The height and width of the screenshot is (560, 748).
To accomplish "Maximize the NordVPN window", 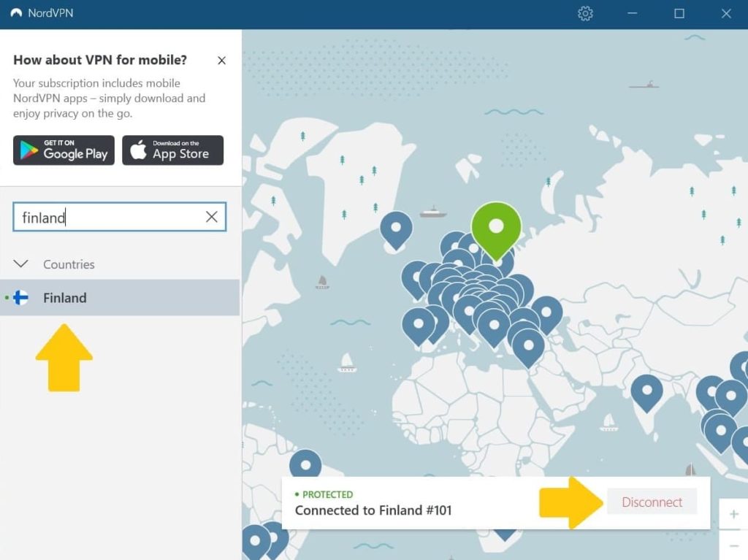I will pos(679,13).
